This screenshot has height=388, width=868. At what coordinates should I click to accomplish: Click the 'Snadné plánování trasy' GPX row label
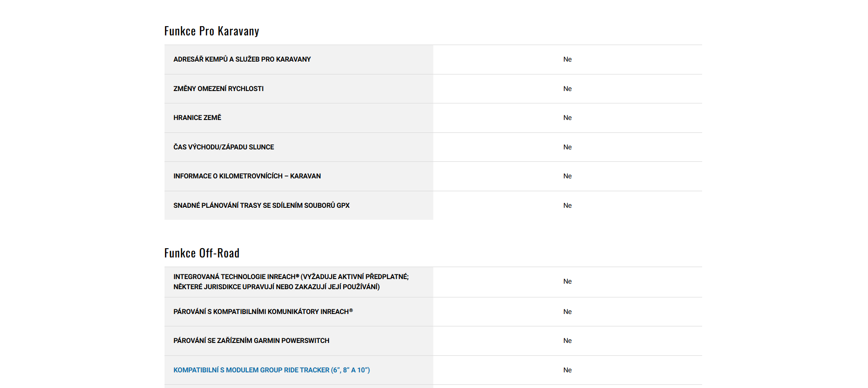click(261, 205)
